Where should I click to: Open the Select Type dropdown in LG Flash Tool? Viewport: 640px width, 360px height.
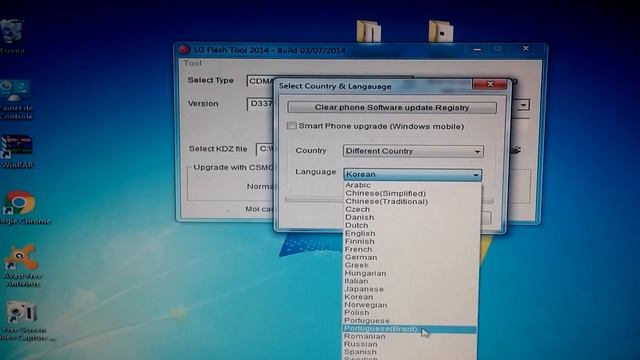pyautogui.click(x=260, y=81)
